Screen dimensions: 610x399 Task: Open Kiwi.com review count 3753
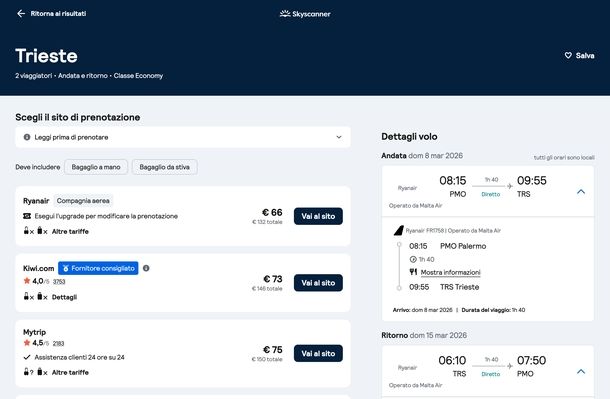59,282
